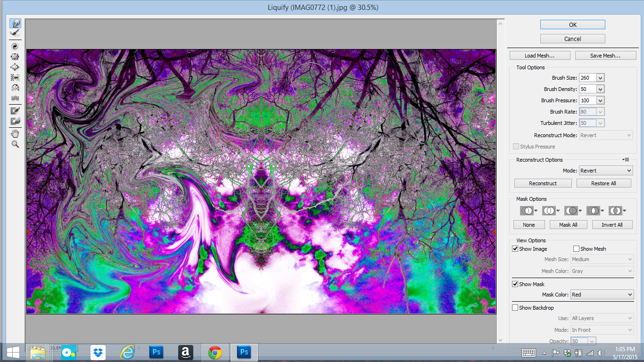Toggle the Stylus Pressure checkbox
The width and height of the screenshot is (644, 362).
coord(516,147)
